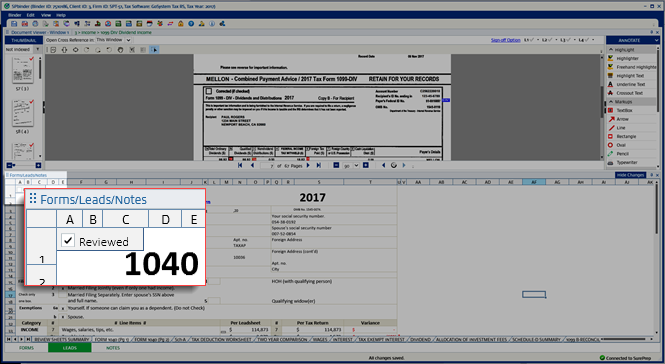Open the L4 sign-off dropdown arrow
The width and height of the screenshot is (665, 364).
(593, 40)
